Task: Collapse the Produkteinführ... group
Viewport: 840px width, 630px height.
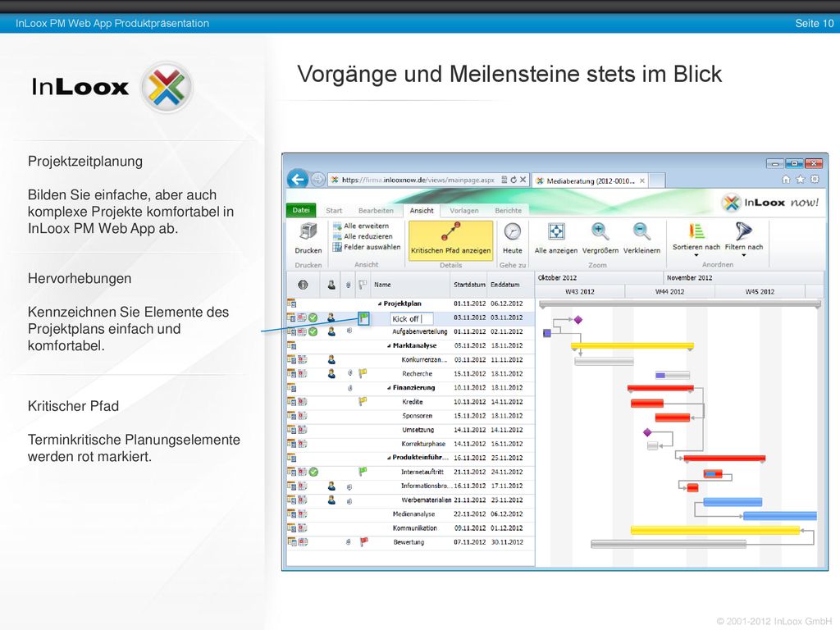Action: [x=389, y=458]
